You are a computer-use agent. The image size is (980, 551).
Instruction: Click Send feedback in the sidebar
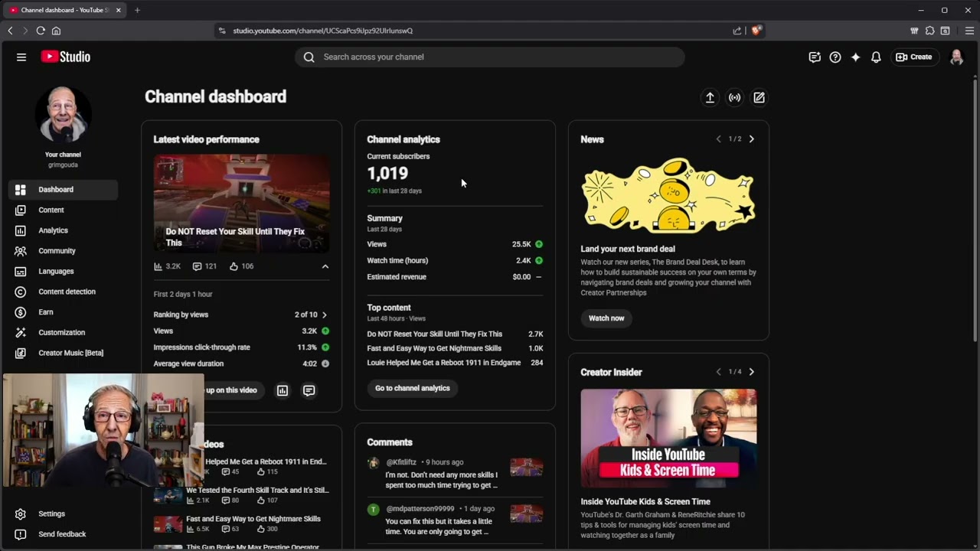click(63, 534)
